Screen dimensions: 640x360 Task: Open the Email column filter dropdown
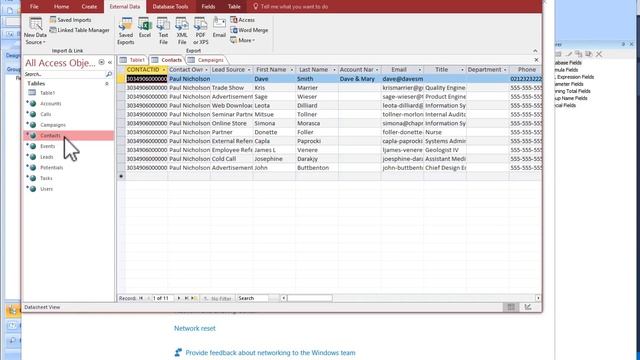419,70
